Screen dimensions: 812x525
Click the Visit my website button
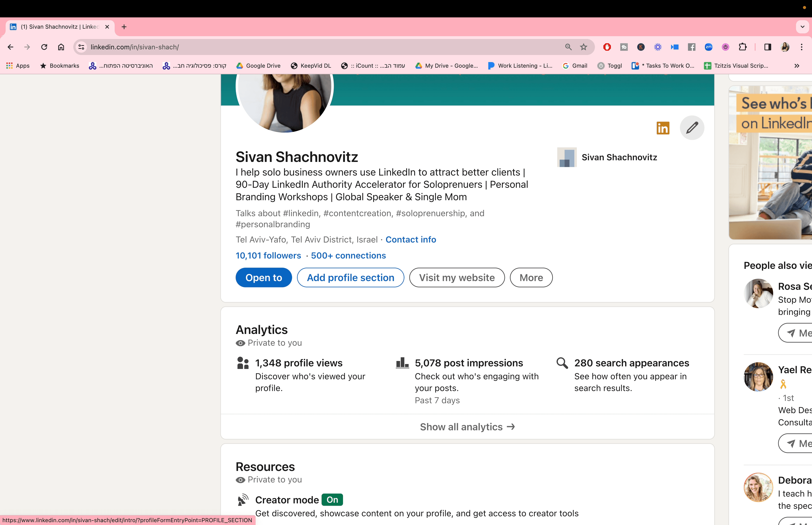457,278
